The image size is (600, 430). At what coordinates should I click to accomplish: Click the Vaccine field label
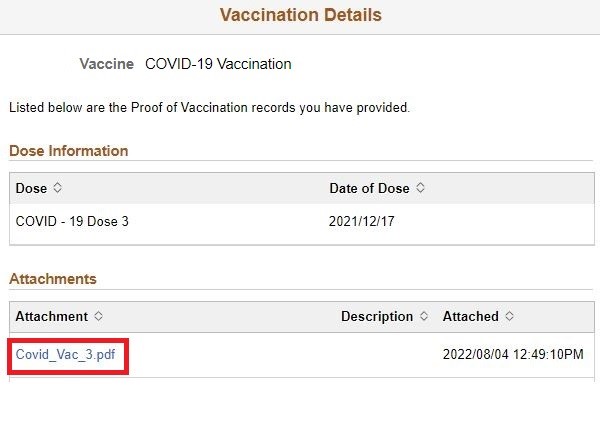click(106, 64)
